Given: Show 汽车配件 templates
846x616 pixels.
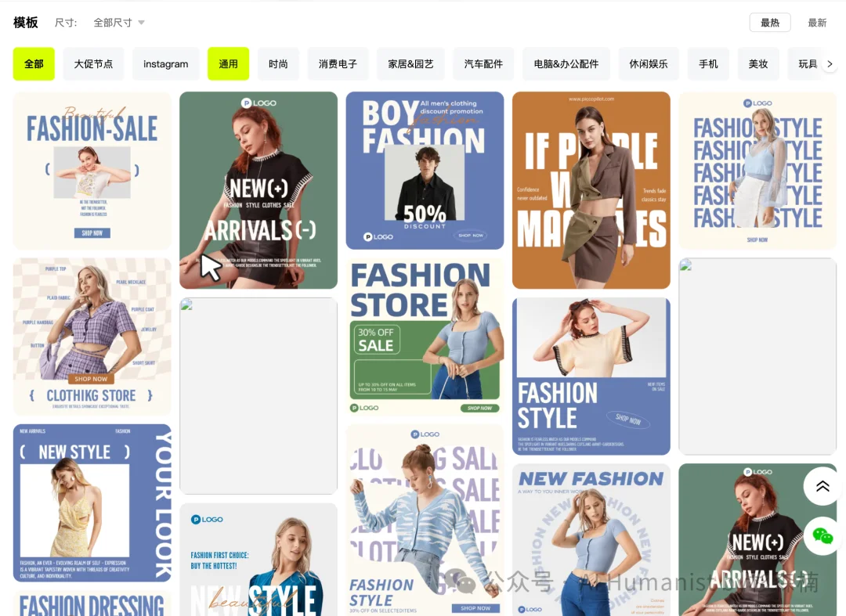Looking at the screenshot, I should [x=483, y=64].
